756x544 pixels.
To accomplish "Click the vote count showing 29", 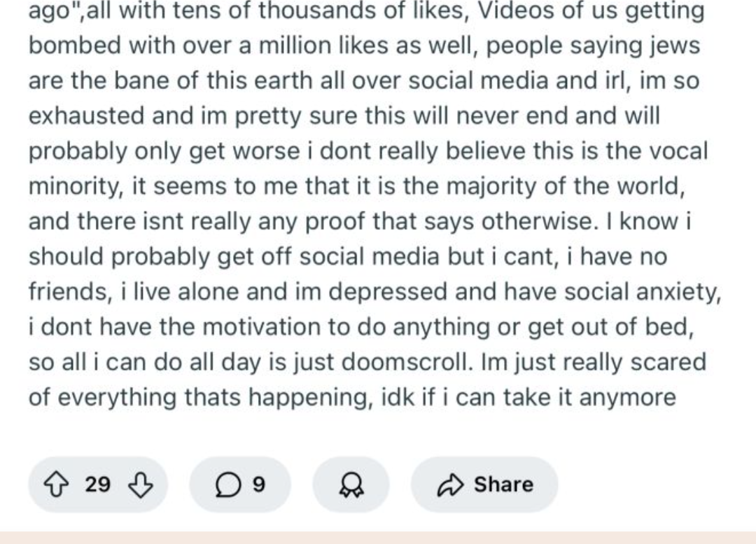I will tap(98, 484).
